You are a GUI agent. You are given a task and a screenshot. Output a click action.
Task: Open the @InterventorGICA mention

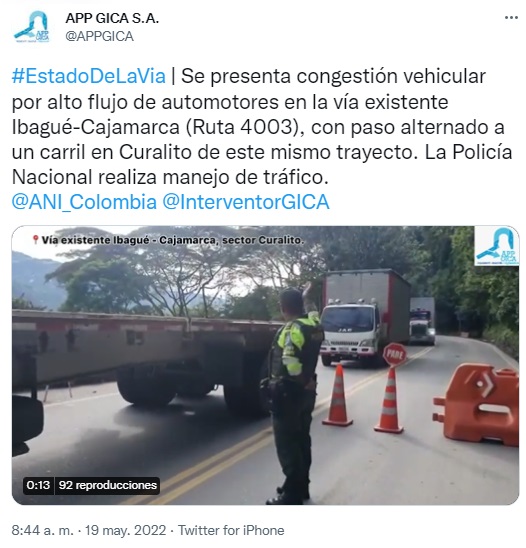coord(246,202)
